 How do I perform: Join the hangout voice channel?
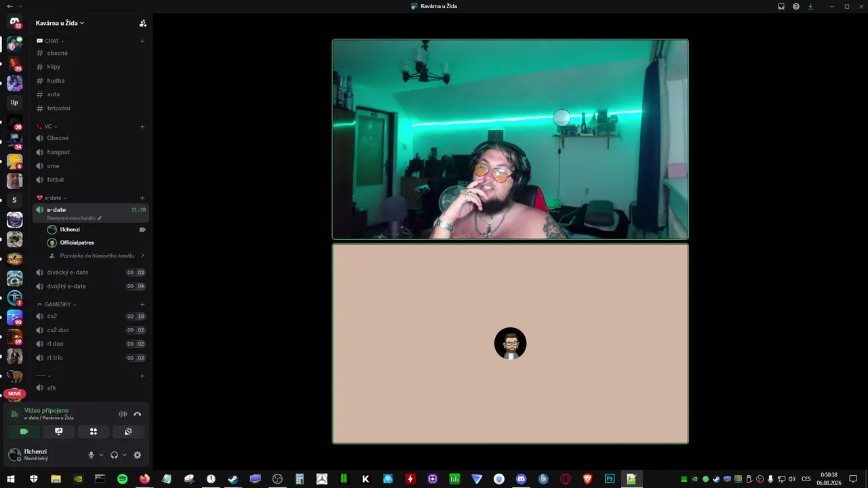coord(91,152)
